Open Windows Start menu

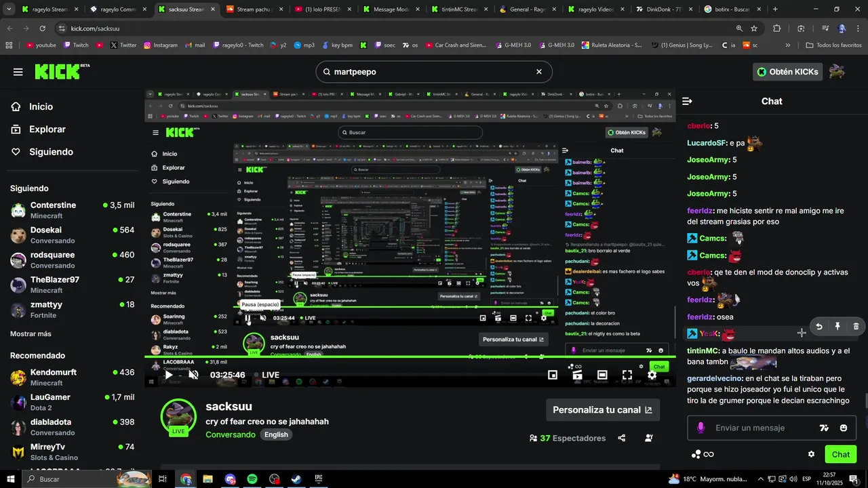point(10,479)
